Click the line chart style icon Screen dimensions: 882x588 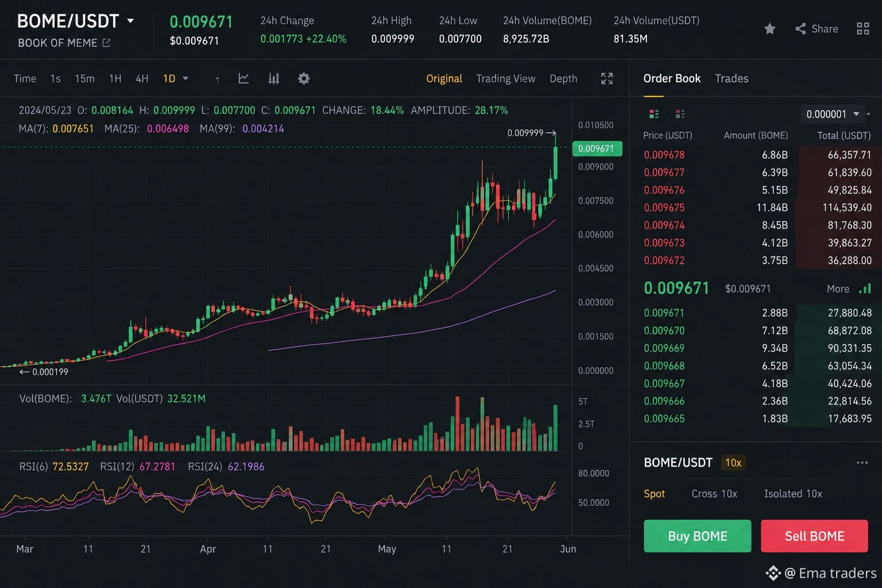pyautogui.click(x=243, y=79)
